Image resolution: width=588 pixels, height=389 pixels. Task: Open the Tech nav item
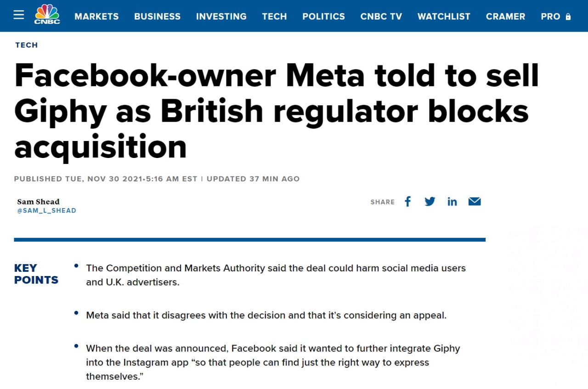click(274, 17)
